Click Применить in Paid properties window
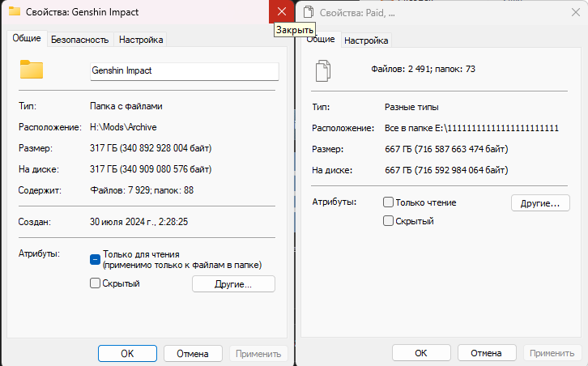This screenshot has height=366, width=588. pos(552,353)
